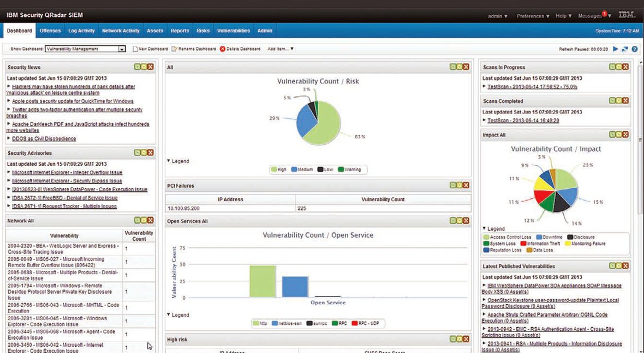
Task: Remove the Open Services All panel
Action: (466, 220)
